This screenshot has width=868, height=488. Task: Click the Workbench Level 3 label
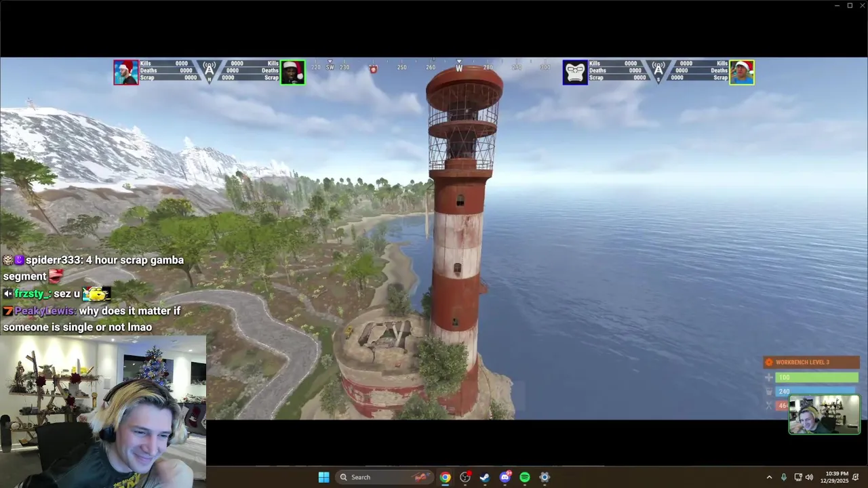(802, 362)
